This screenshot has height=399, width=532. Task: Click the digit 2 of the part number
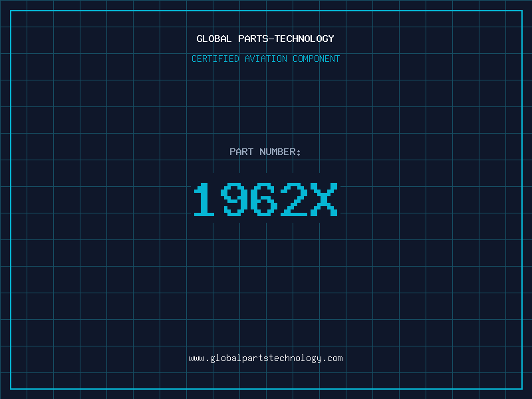tap(294, 199)
